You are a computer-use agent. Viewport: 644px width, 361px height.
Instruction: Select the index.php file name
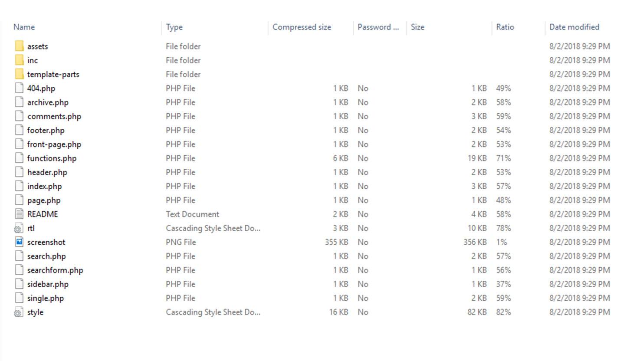click(x=44, y=186)
